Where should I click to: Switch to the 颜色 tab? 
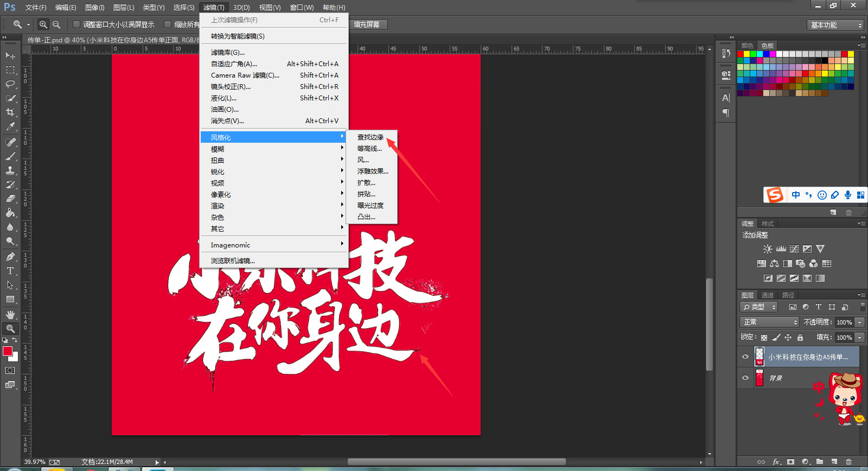pos(748,46)
